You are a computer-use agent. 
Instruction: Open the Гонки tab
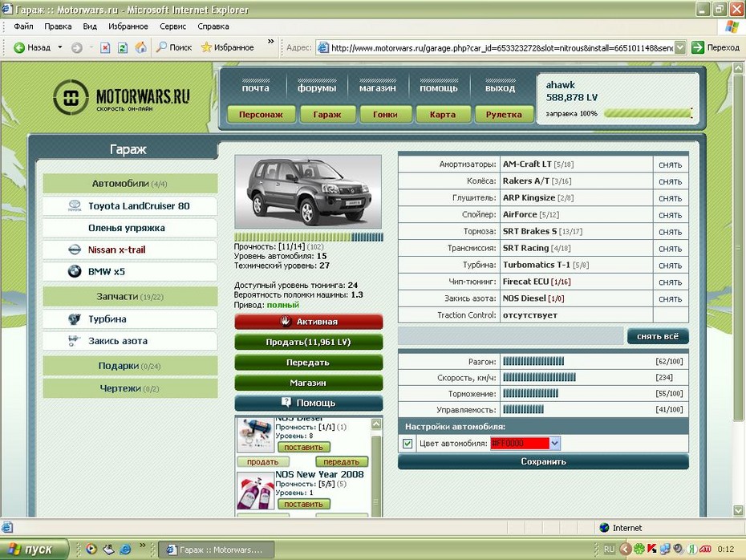coord(385,115)
